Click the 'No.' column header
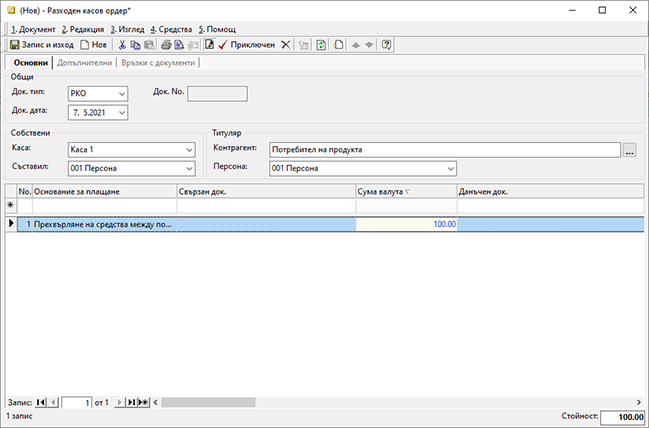 pyautogui.click(x=25, y=192)
